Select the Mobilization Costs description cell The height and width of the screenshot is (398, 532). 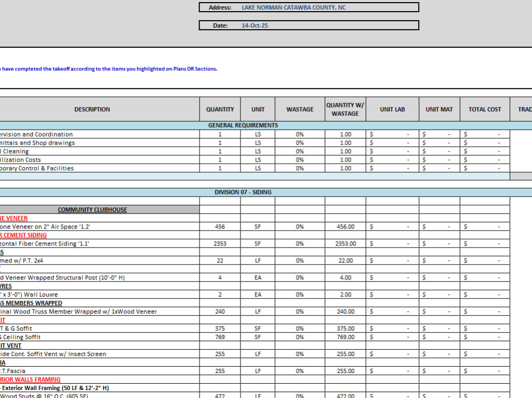pos(99,159)
